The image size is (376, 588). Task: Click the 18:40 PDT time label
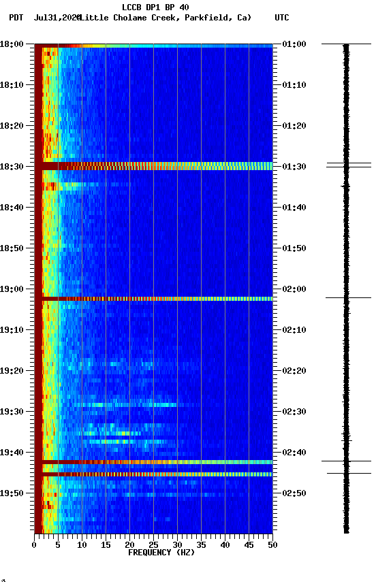pyautogui.click(x=12, y=208)
